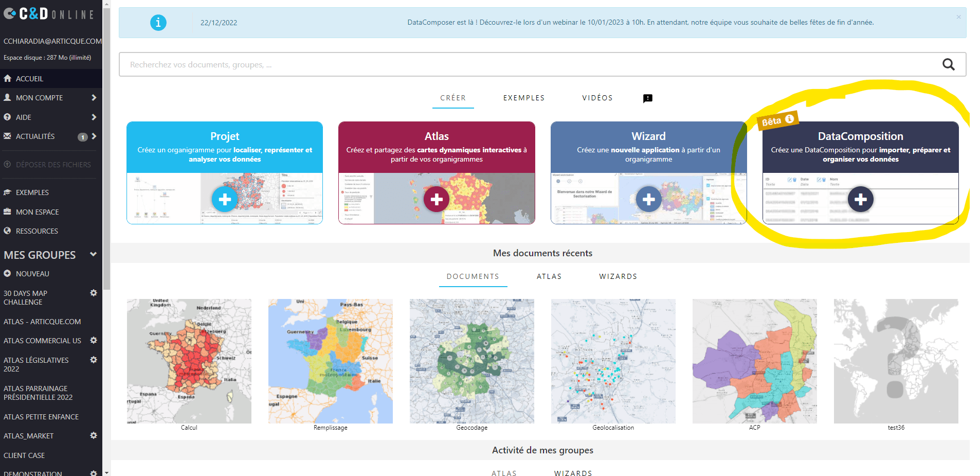Open the ACP document thumbnail
980x476 pixels.
click(755, 361)
